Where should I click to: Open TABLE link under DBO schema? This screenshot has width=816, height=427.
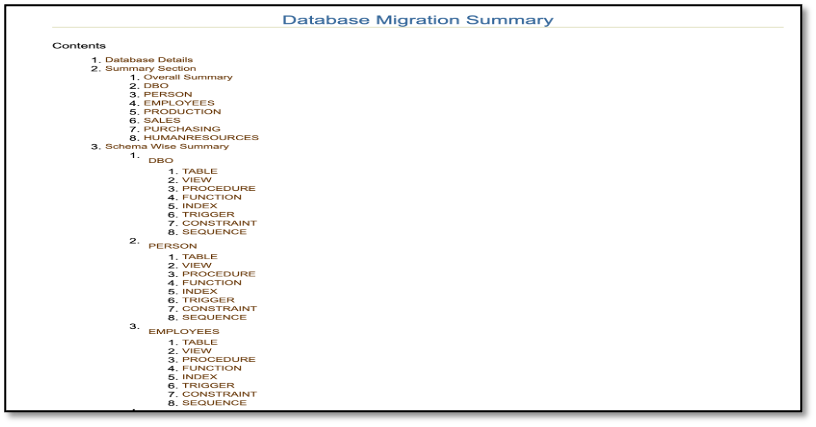click(199, 171)
